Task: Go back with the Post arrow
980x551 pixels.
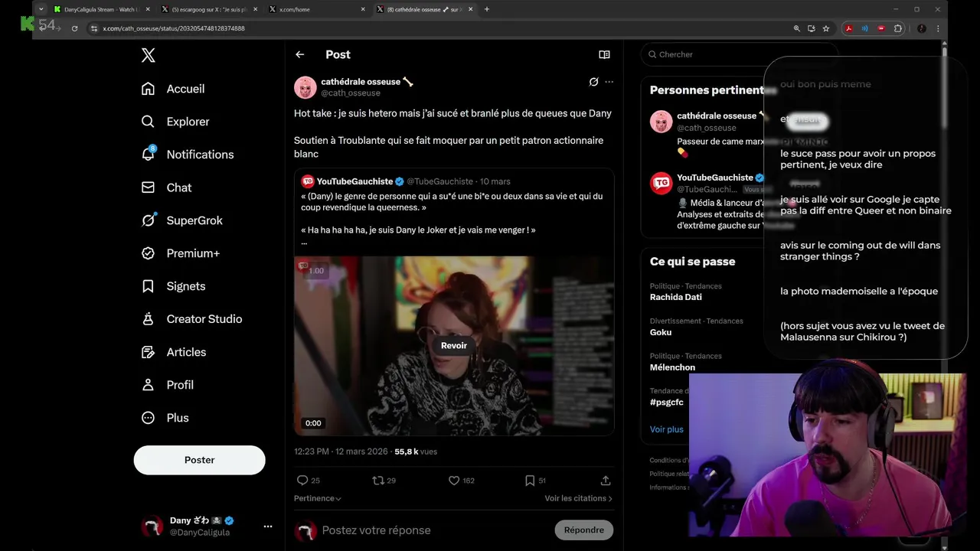Action: pos(300,54)
